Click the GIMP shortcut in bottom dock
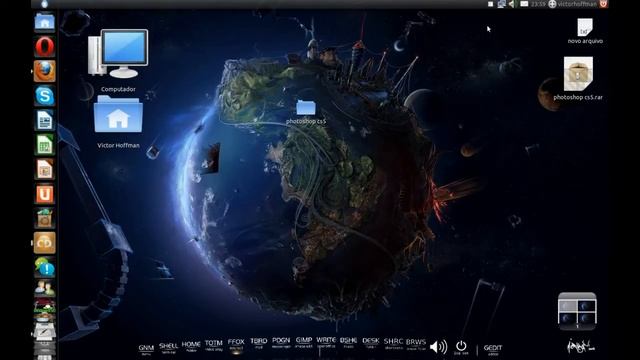Image resolution: width=640 pixels, height=360 pixels. (304, 342)
